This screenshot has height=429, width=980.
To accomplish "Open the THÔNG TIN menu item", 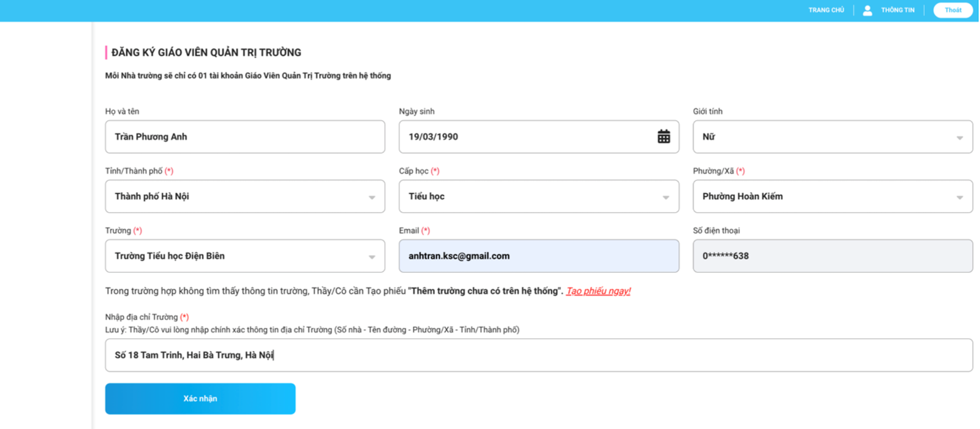I will click(x=897, y=10).
